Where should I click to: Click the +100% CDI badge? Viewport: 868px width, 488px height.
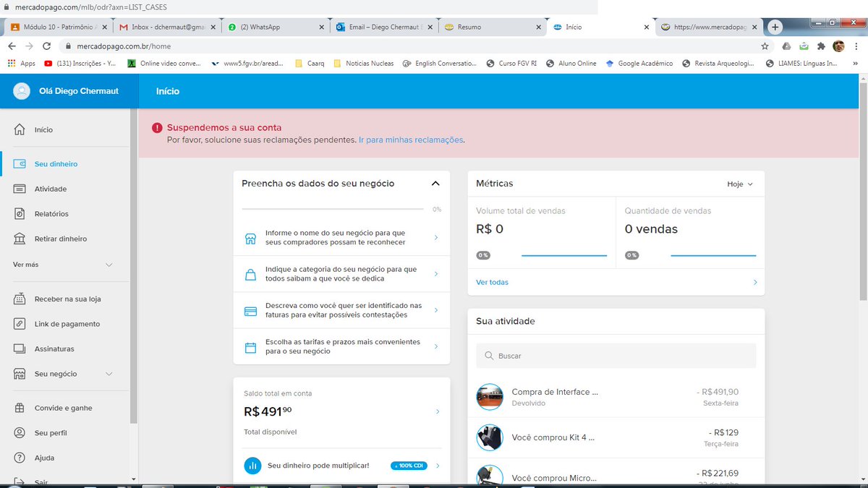[409, 466]
